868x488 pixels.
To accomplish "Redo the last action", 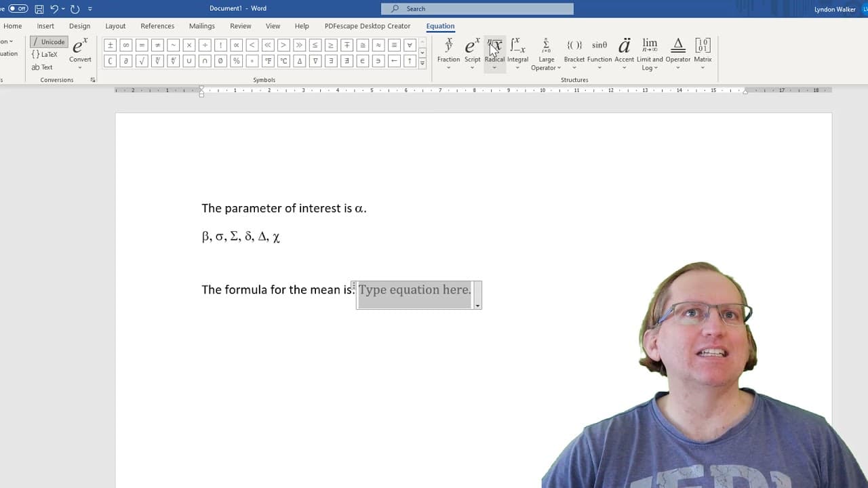I will [x=75, y=9].
